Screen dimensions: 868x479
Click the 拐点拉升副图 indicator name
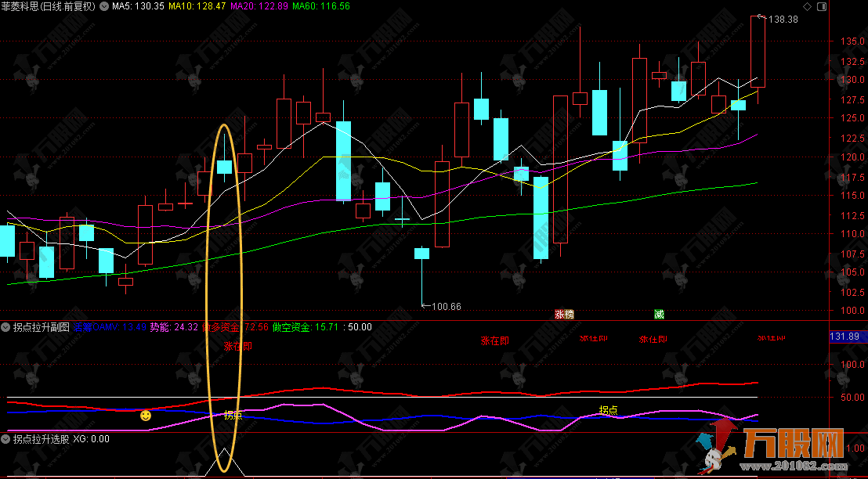click(x=41, y=326)
